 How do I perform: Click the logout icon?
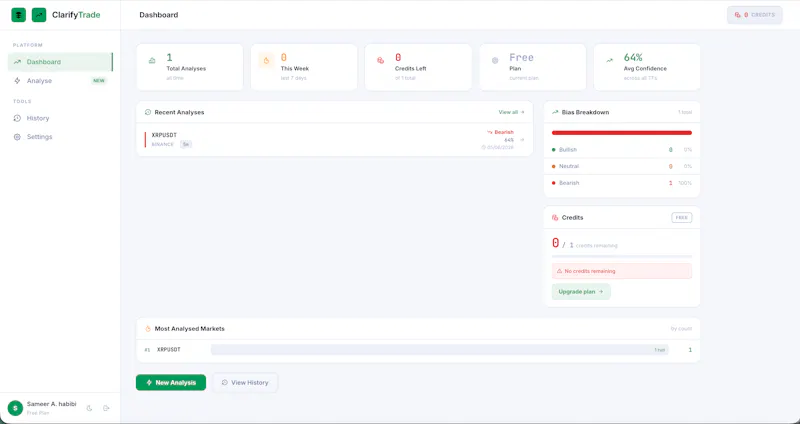tap(106, 408)
